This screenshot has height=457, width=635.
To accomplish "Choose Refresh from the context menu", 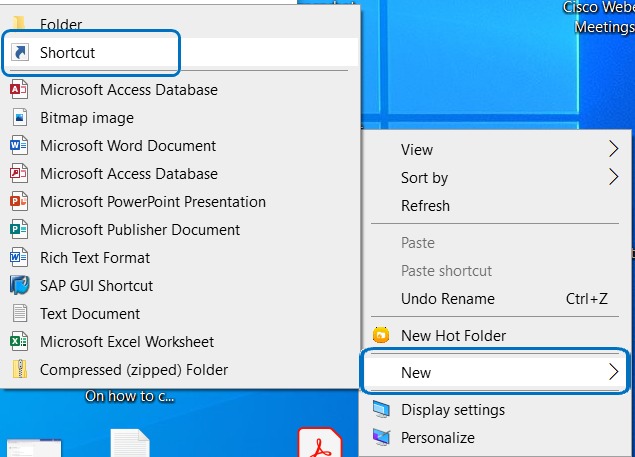I will point(425,206).
